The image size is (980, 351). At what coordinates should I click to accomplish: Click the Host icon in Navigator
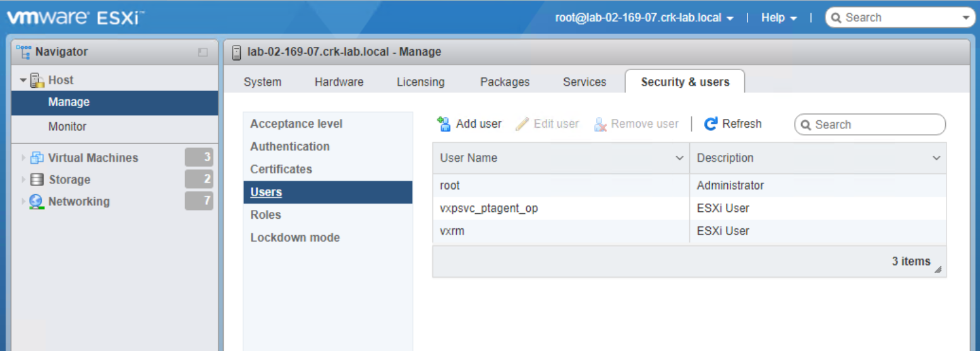37,80
